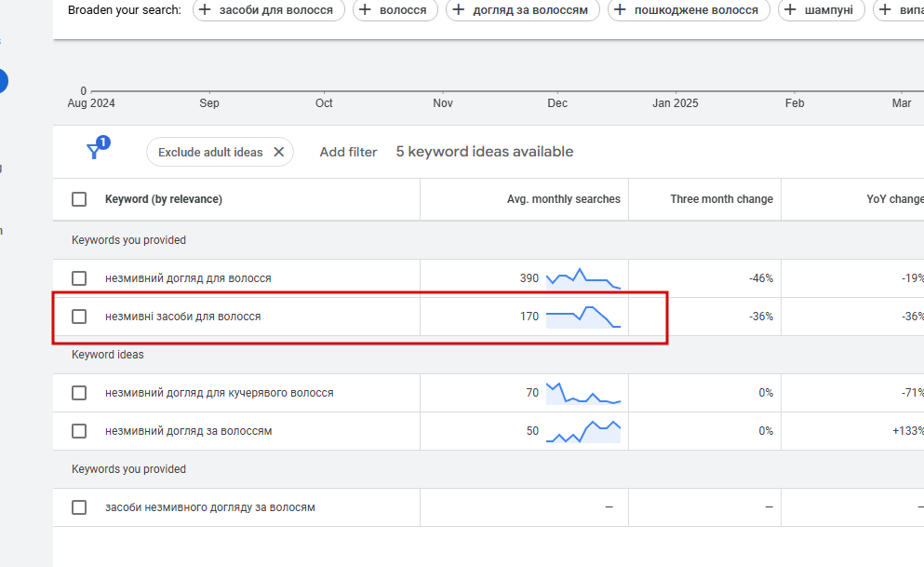Check 'незмивний догляд для кучерявого волосся' row
Image resolution: width=924 pixels, height=567 pixels.
[x=79, y=393]
